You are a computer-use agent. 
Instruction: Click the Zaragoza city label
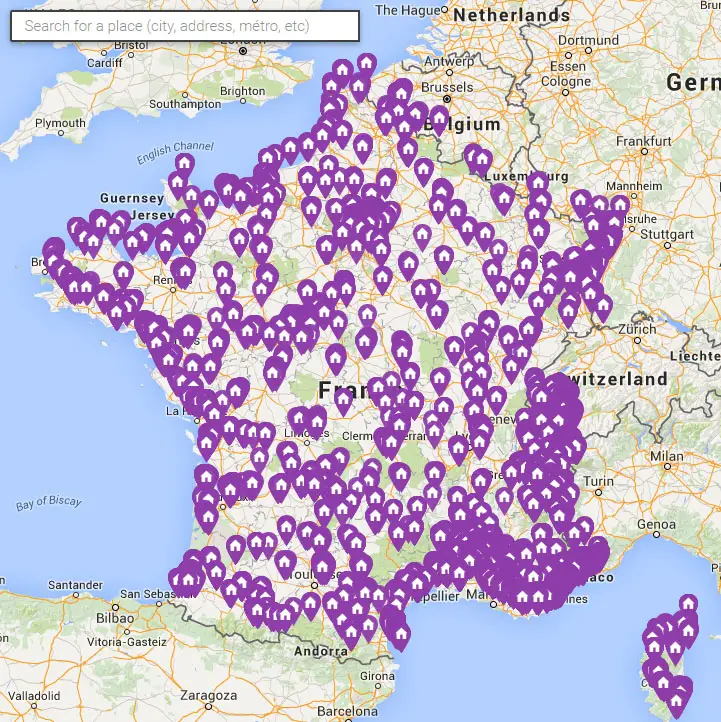pyautogui.click(x=208, y=695)
